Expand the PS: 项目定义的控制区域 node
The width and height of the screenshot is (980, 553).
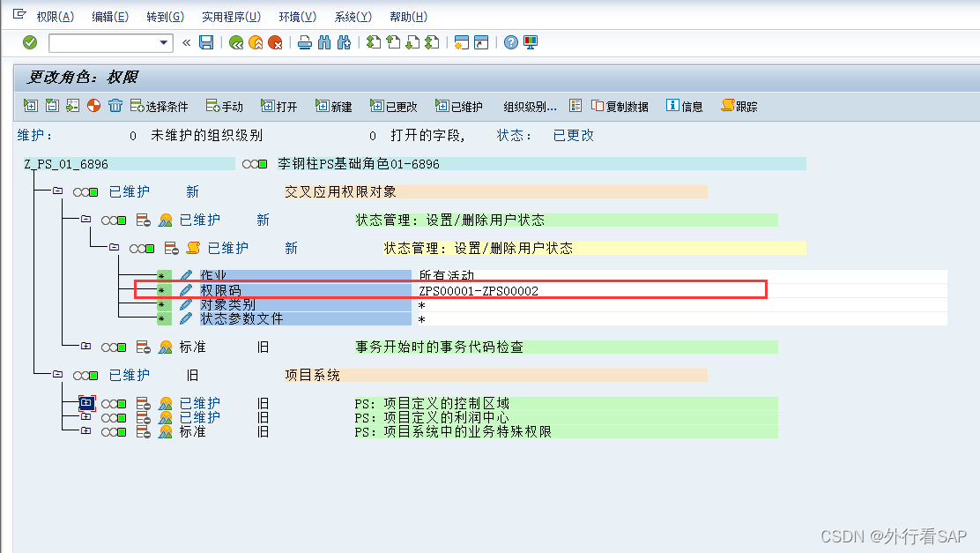click(86, 403)
